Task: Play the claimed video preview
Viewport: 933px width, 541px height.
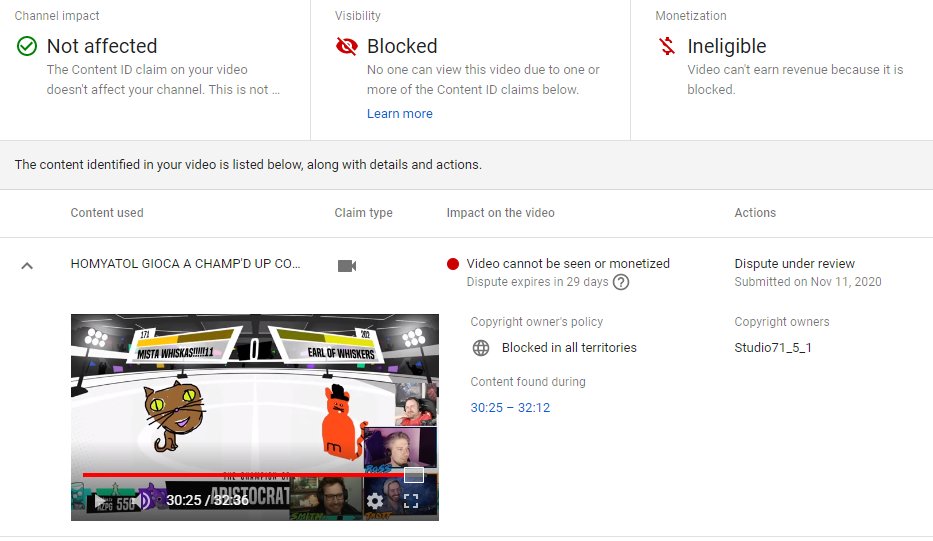Action: tap(100, 501)
